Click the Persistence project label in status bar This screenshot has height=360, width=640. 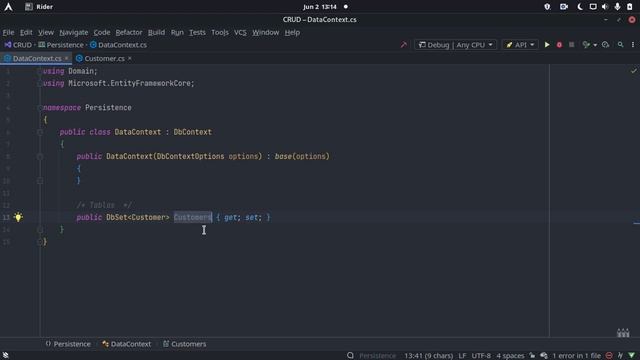(x=377, y=356)
